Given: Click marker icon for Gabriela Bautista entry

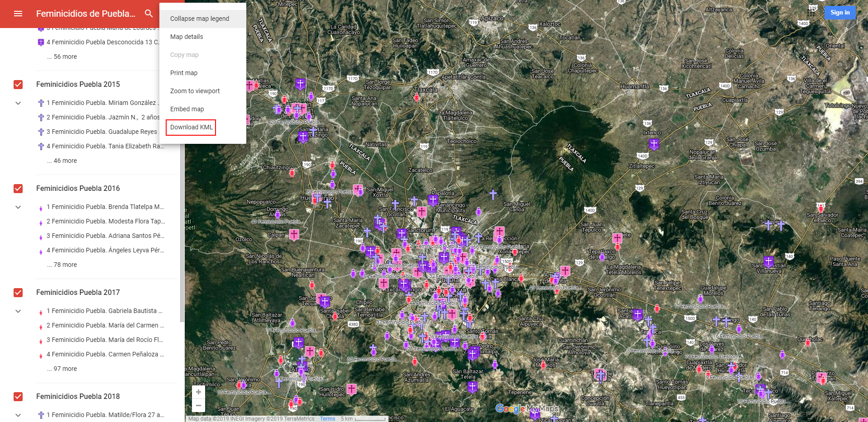Looking at the screenshot, I should [41, 312].
